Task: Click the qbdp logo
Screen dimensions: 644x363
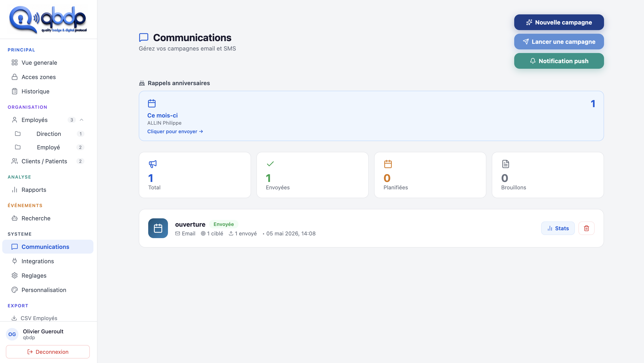Action: pos(48,20)
